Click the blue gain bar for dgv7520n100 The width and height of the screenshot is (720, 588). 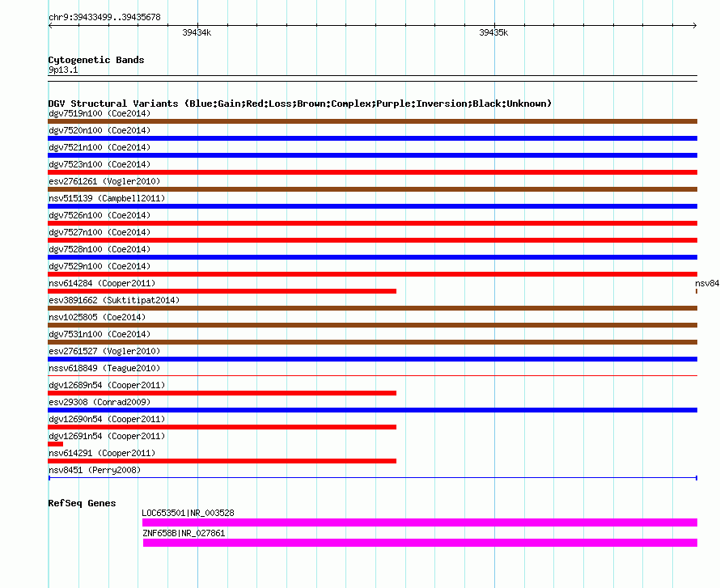[x=372, y=138]
